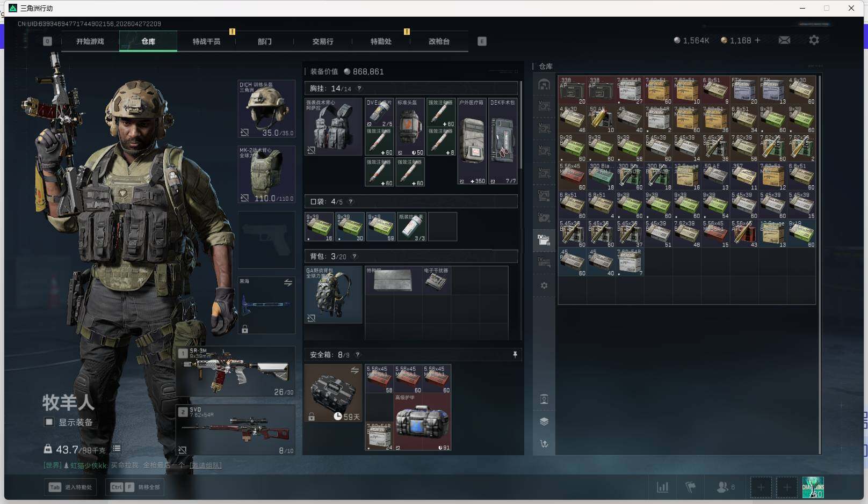Open the weight detail list icon

117,449
